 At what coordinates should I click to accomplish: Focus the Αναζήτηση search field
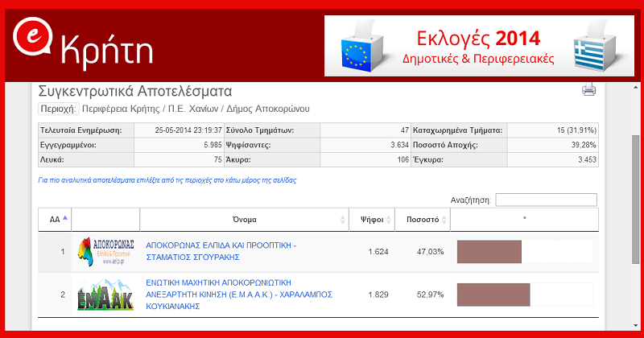tap(546, 200)
